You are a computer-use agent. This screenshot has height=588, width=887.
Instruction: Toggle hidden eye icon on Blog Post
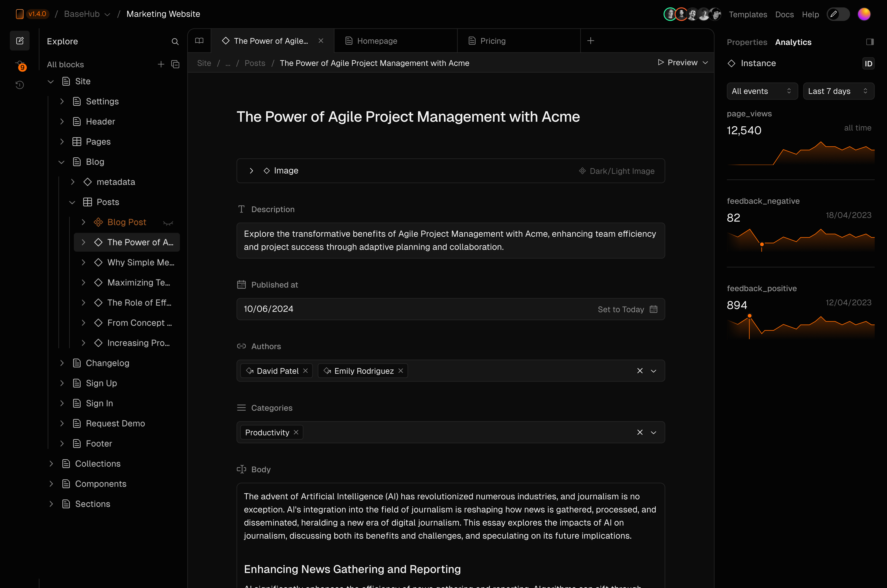click(168, 223)
